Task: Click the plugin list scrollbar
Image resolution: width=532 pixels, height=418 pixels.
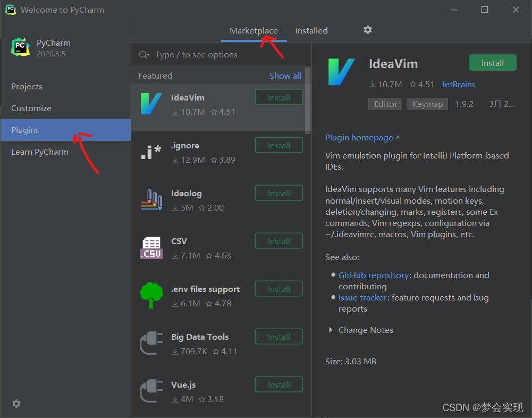Action: [x=308, y=101]
